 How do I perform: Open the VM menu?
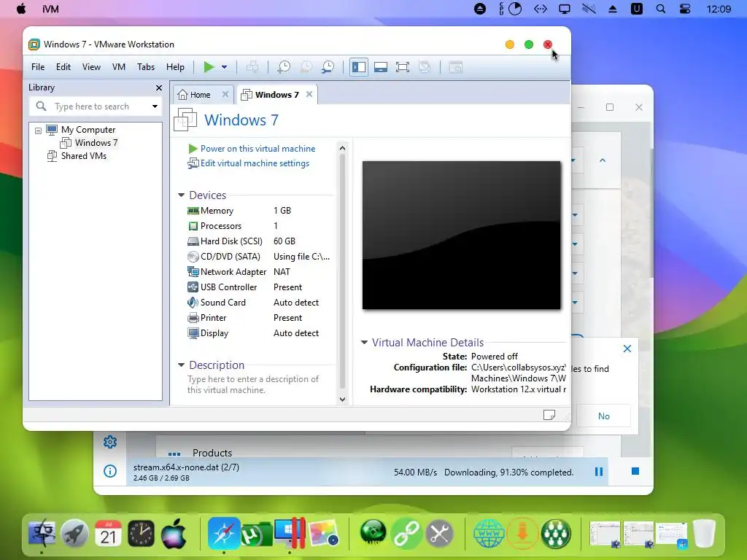click(x=119, y=67)
